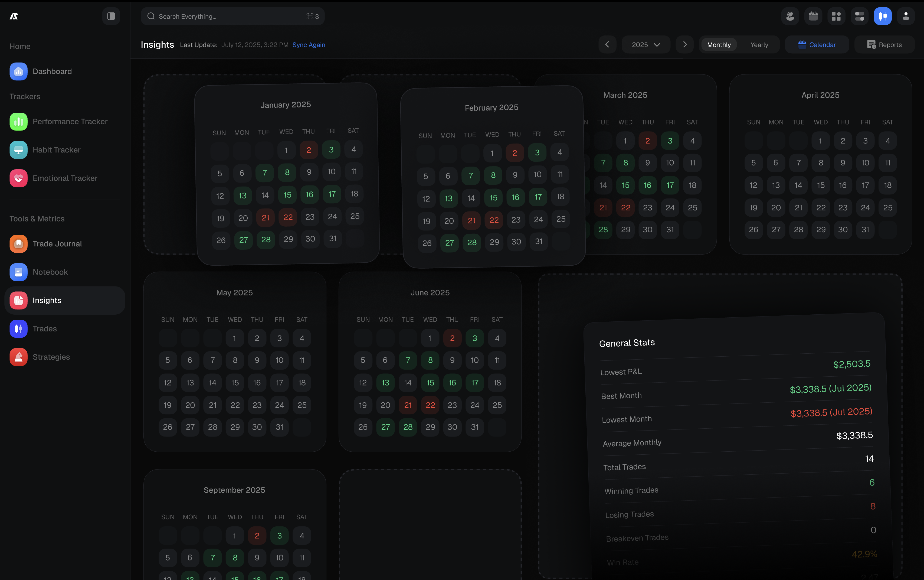
Task: Select the Calendar tab
Action: coord(817,45)
